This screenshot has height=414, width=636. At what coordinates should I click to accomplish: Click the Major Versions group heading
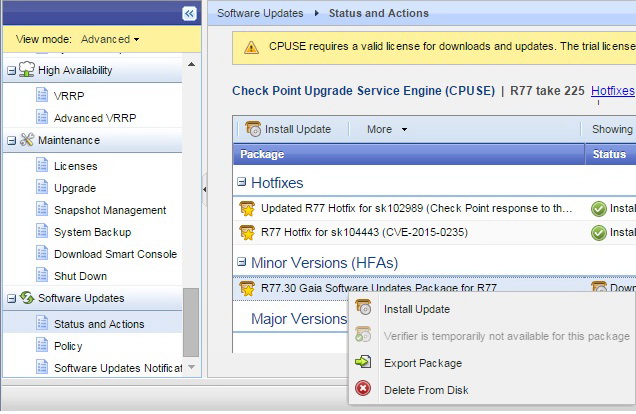pos(299,319)
